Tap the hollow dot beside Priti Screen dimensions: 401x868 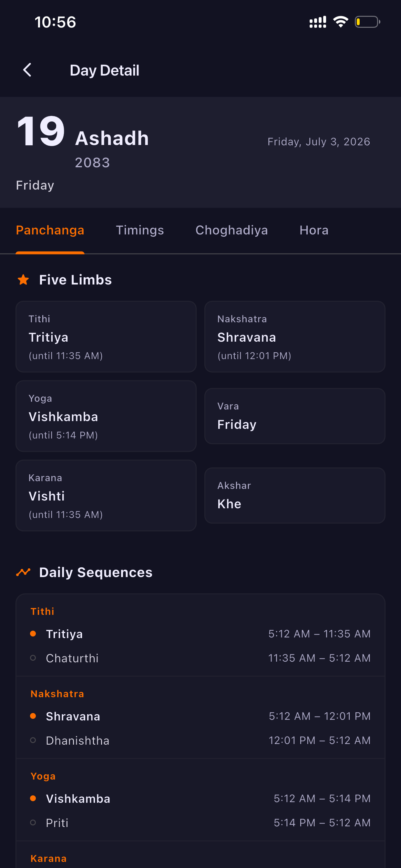coord(33,822)
